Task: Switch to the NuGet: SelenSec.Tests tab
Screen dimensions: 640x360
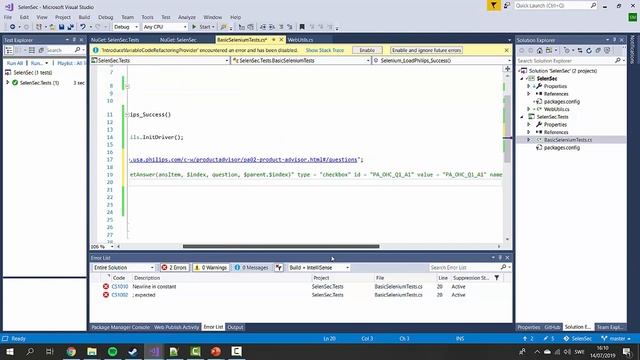Action: pos(115,40)
